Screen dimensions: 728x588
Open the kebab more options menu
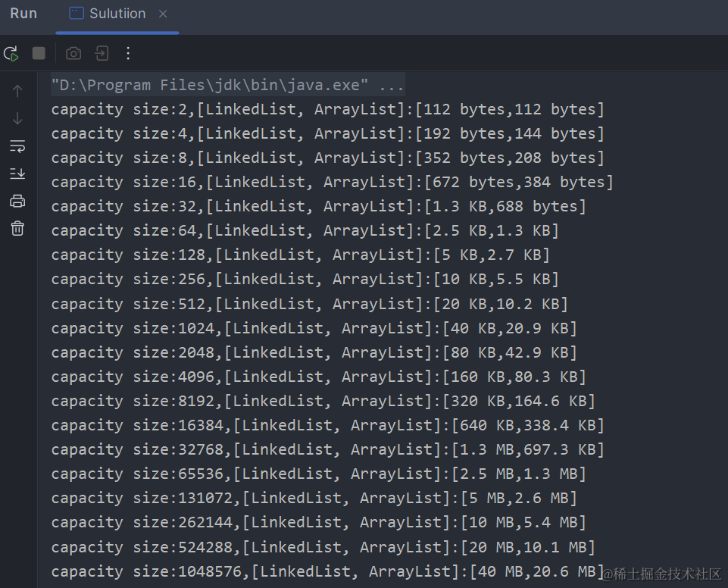[x=127, y=53]
